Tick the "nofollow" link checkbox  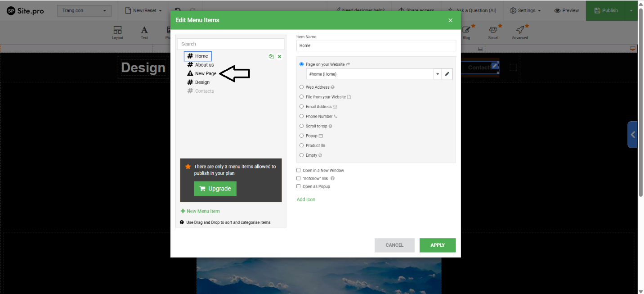click(x=299, y=178)
